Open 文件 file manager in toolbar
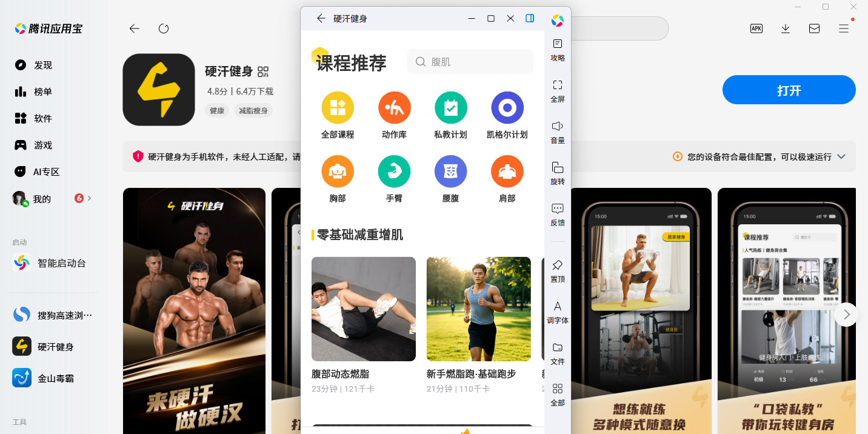 tap(558, 354)
